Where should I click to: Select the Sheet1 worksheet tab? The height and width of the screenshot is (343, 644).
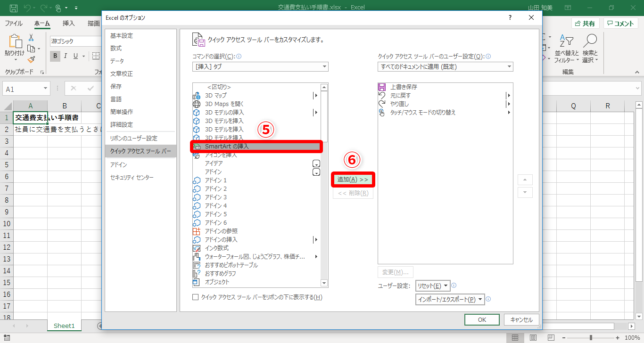(x=64, y=326)
